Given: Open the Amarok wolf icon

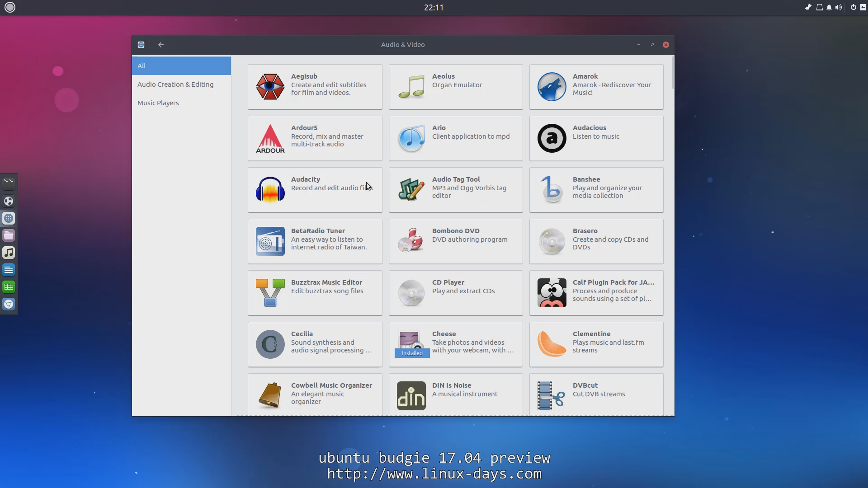Looking at the screenshot, I should tap(552, 87).
